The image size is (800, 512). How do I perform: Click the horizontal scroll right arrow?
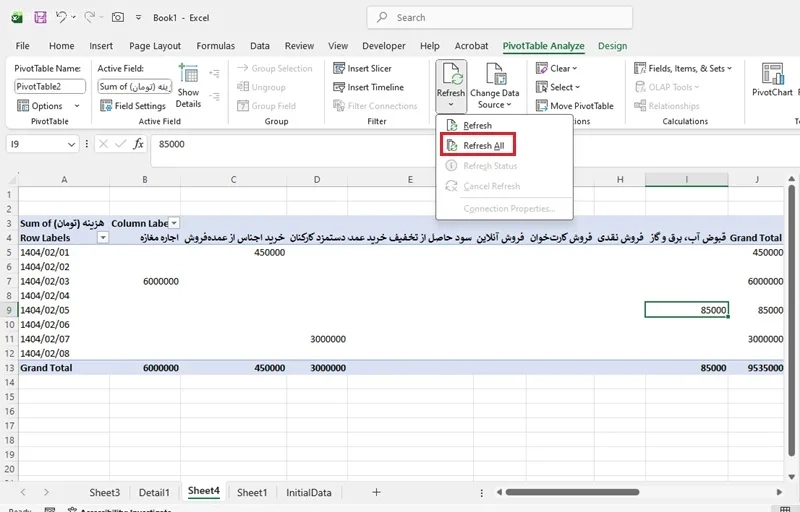[779, 492]
